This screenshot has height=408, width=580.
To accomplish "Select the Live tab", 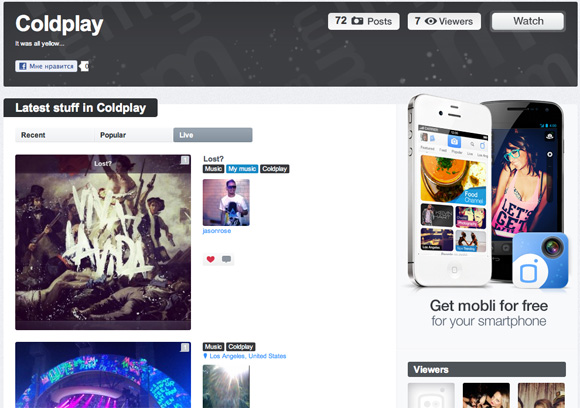I will (x=213, y=135).
